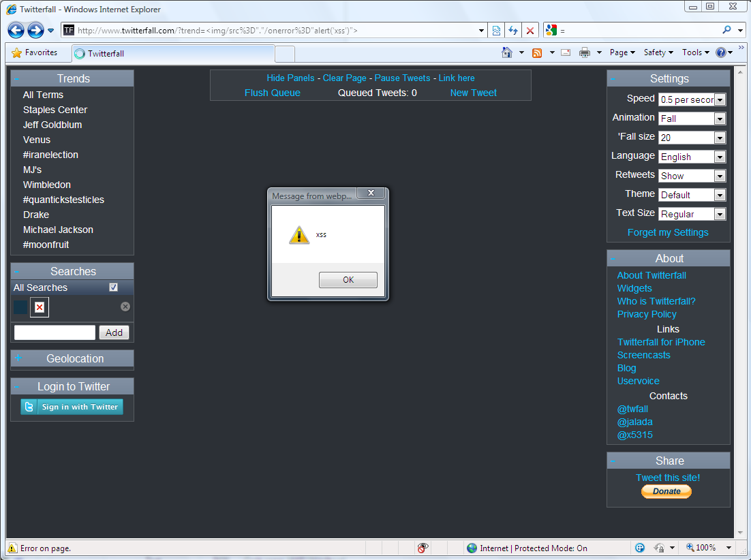Open the About Twitterfall link

[x=652, y=275]
